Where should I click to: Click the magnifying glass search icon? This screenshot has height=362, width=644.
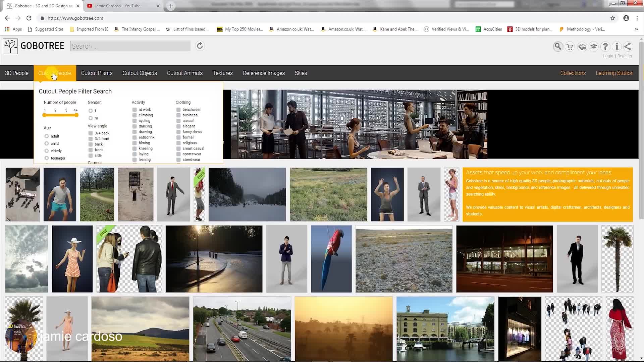pyautogui.click(x=557, y=46)
